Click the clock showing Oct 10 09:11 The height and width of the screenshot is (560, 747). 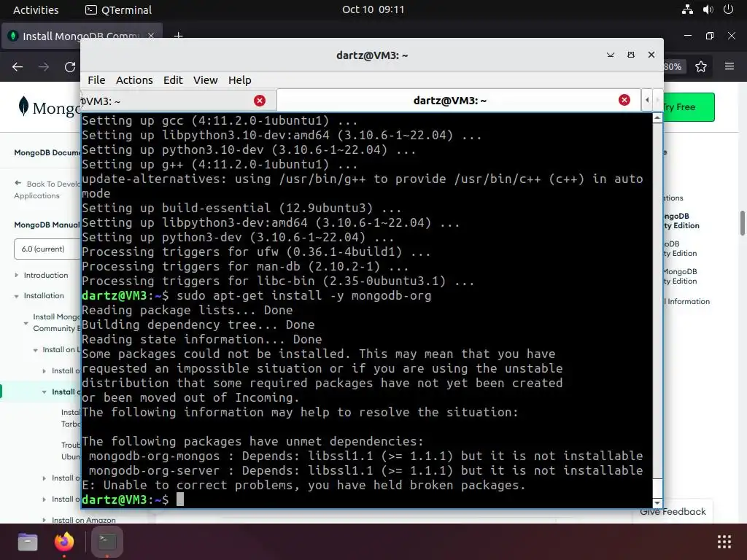tap(373, 9)
